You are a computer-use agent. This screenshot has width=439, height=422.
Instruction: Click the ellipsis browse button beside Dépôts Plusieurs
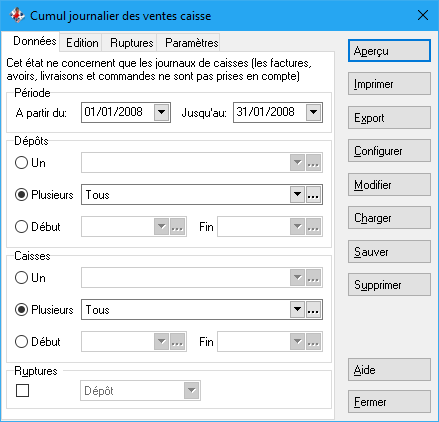tap(313, 195)
